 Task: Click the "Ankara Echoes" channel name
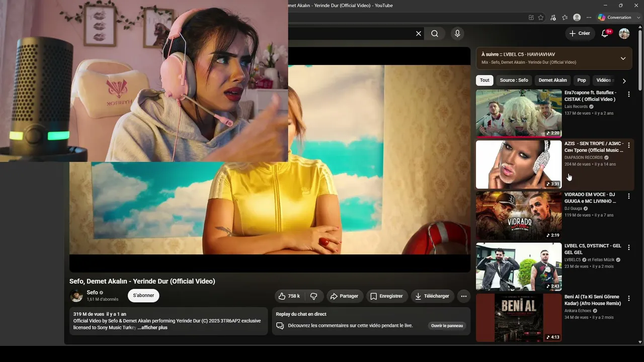pos(578,311)
